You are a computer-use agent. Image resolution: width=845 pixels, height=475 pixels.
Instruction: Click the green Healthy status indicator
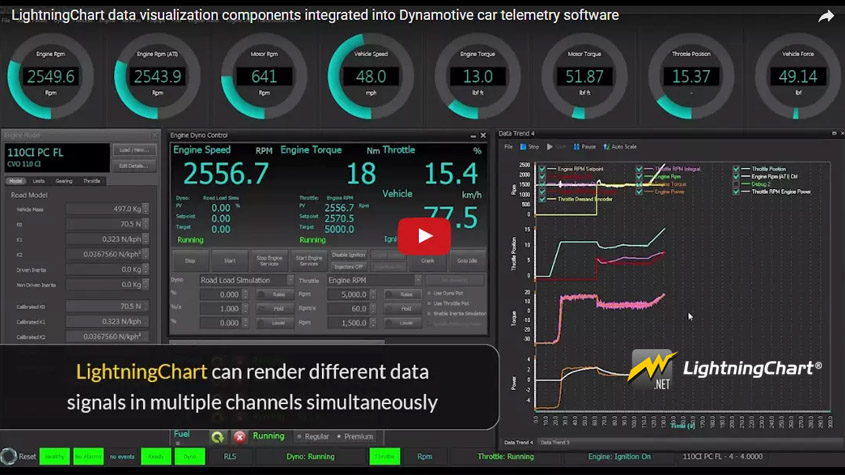[x=54, y=457]
